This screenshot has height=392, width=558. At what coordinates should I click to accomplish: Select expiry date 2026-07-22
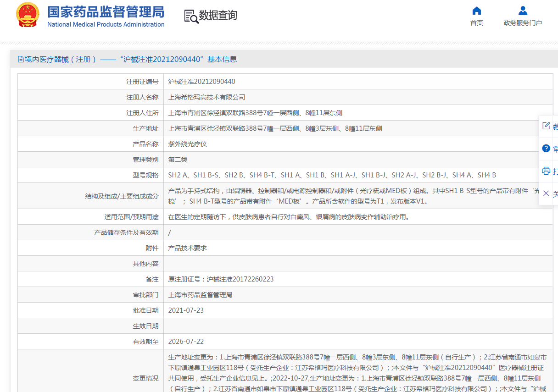(186, 342)
